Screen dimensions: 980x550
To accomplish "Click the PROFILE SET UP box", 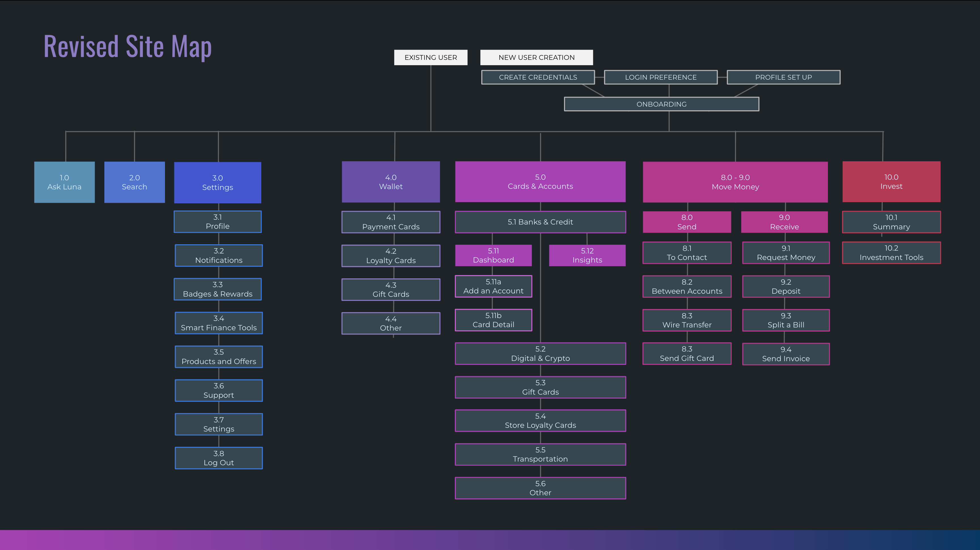I will pos(783,77).
